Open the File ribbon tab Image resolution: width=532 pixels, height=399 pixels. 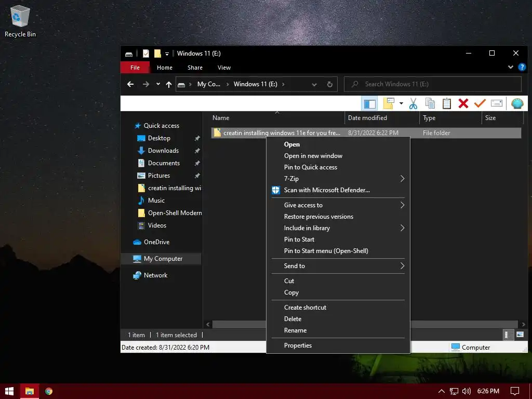coord(135,68)
